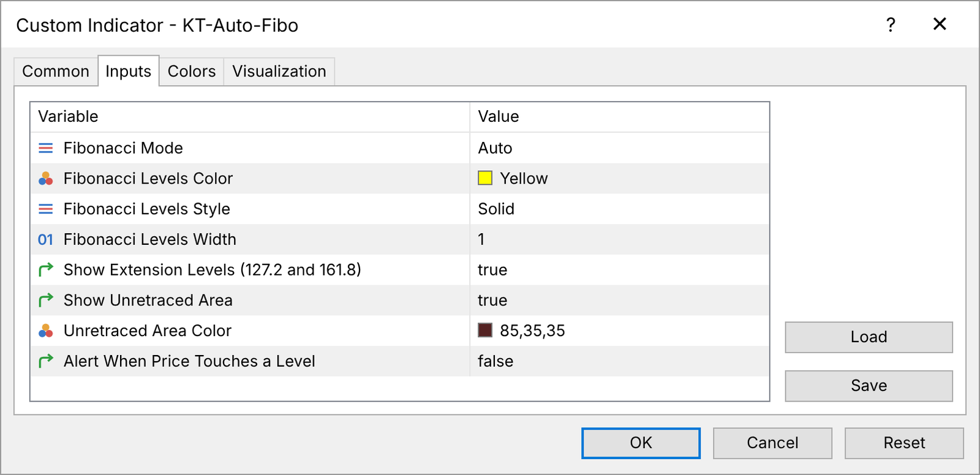Select the Fibonacci Levels Style label
This screenshot has height=475, width=980.
[x=147, y=209]
